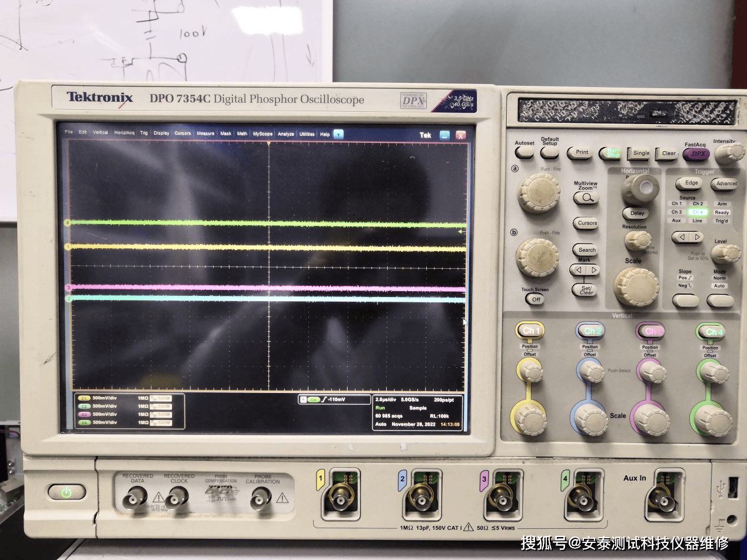Click the menu-bar dropdown arrow after Help
Image resolution: width=747 pixels, height=560 pixels.
[x=338, y=134]
